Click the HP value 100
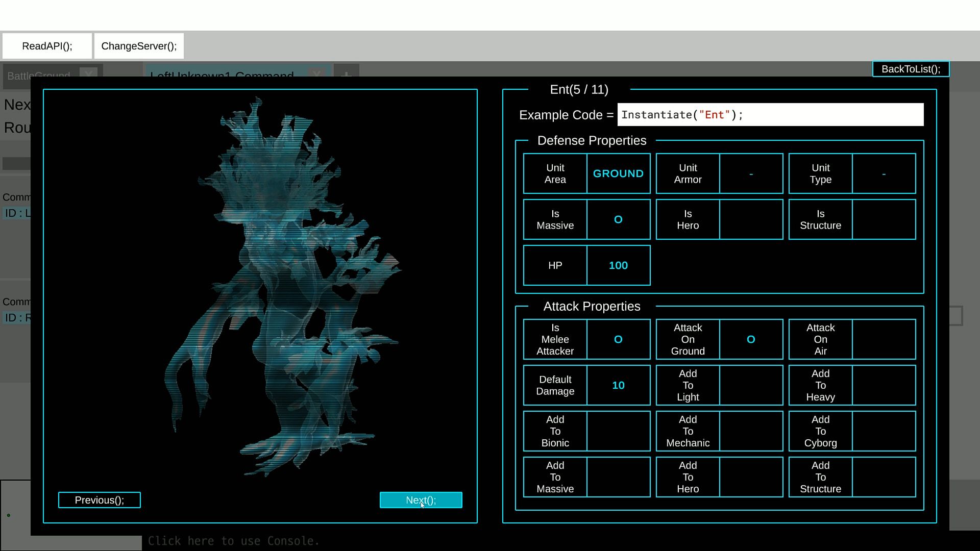Viewport: 980px width, 551px height. [618, 265]
